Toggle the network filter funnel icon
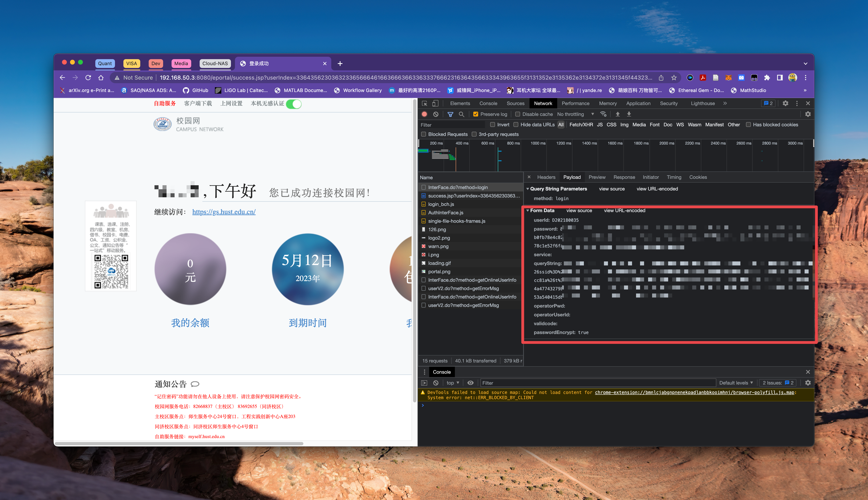This screenshot has height=500, width=868. (450, 114)
